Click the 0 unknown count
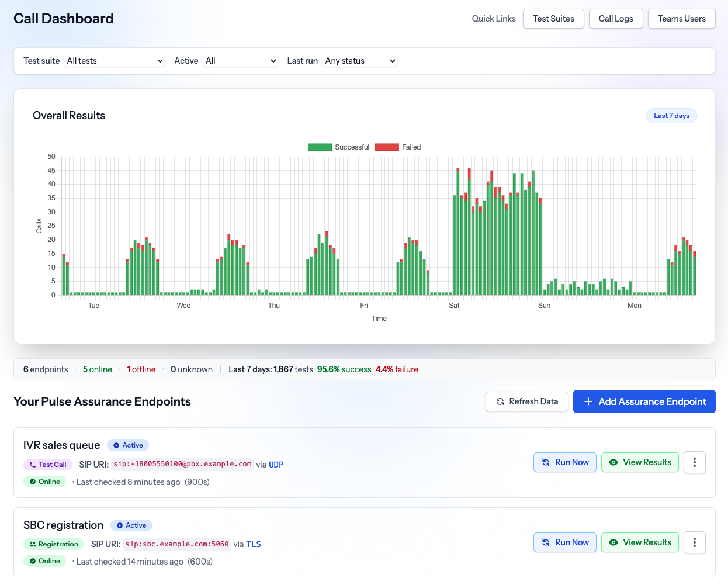The height and width of the screenshot is (585, 728). [x=192, y=369]
